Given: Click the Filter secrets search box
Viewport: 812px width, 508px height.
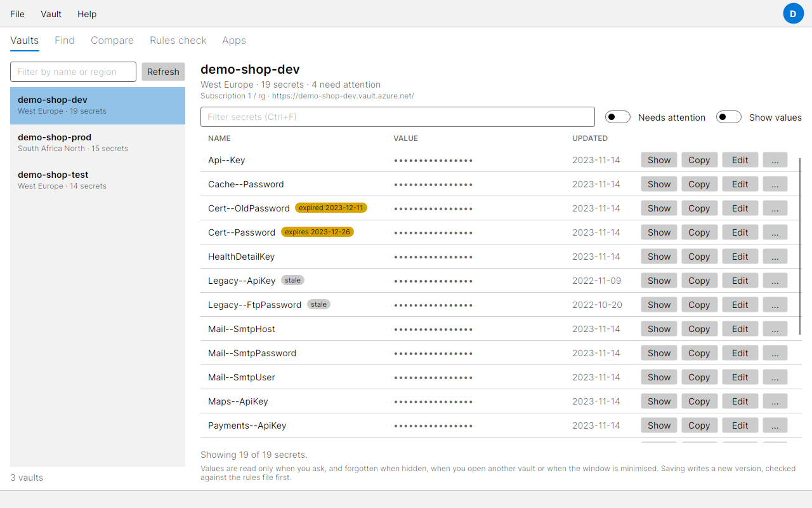Looking at the screenshot, I should click(x=398, y=117).
